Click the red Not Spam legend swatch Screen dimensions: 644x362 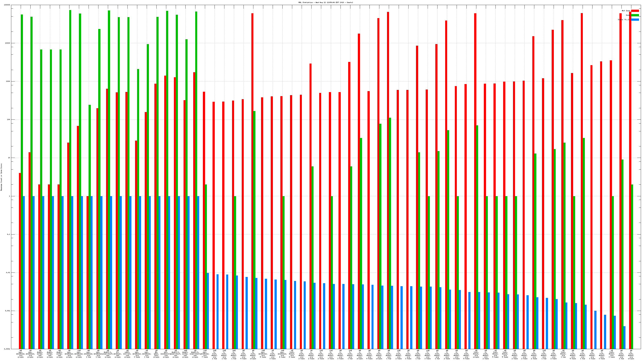635,11
